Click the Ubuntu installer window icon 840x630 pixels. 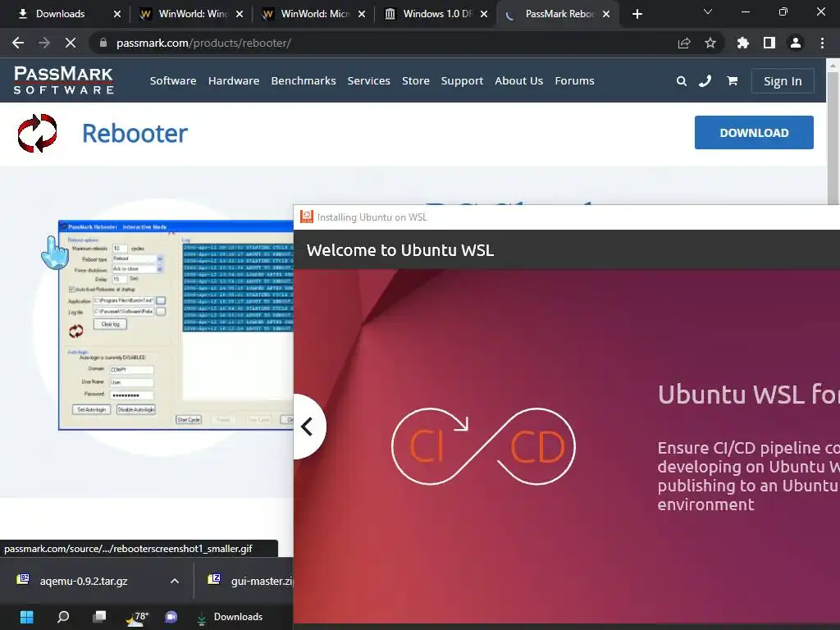click(x=307, y=217)
